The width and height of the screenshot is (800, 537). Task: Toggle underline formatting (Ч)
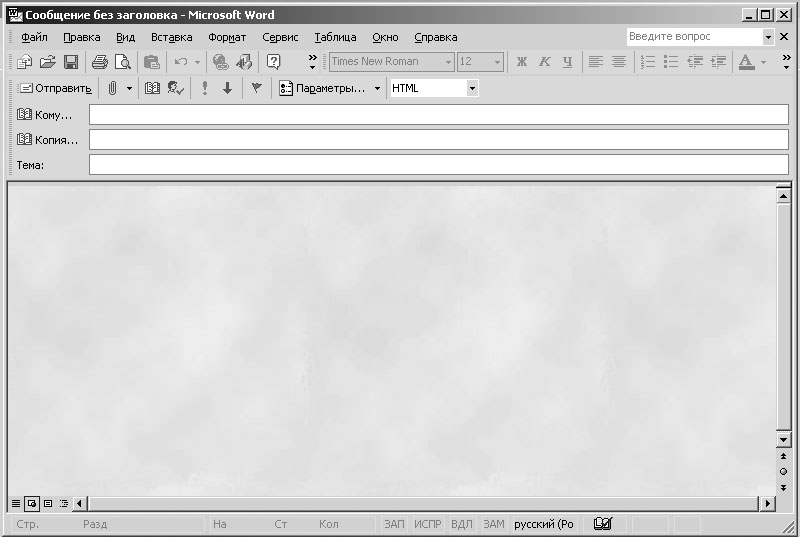point(568,62)
